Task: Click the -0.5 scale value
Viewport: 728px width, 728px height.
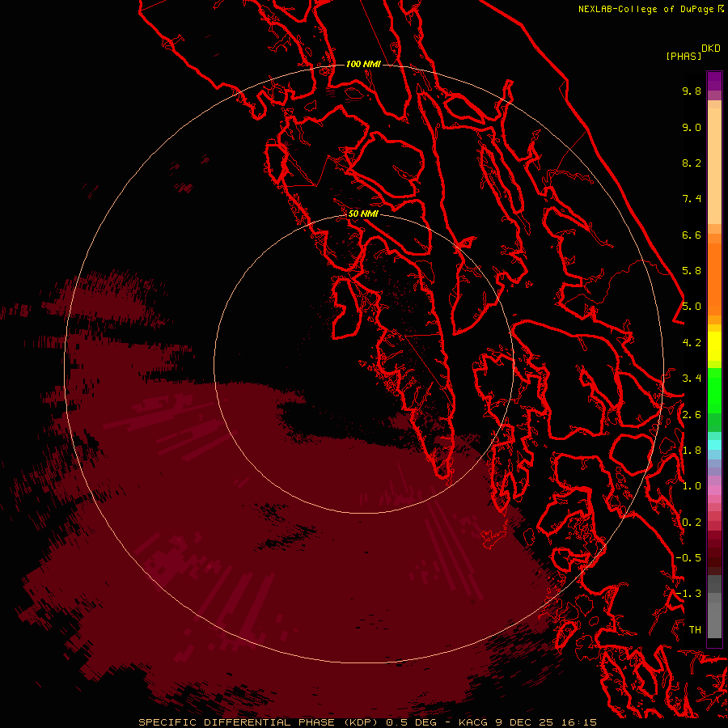Action: tap(688, 558)
